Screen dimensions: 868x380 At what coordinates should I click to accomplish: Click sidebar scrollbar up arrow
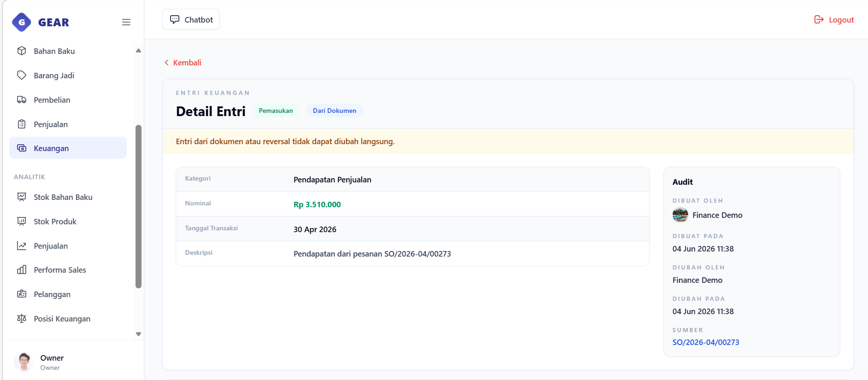click(x=138, y=51)
